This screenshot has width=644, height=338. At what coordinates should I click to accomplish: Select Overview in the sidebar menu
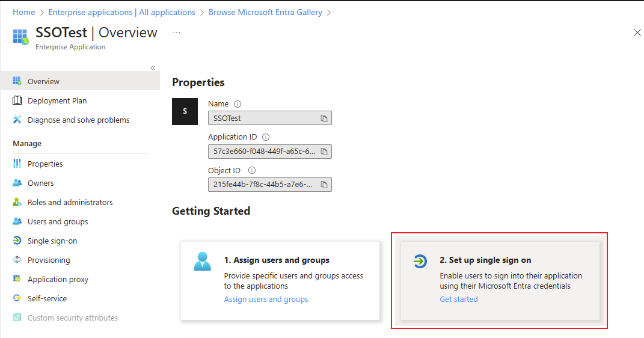click(x=80, y=81)
